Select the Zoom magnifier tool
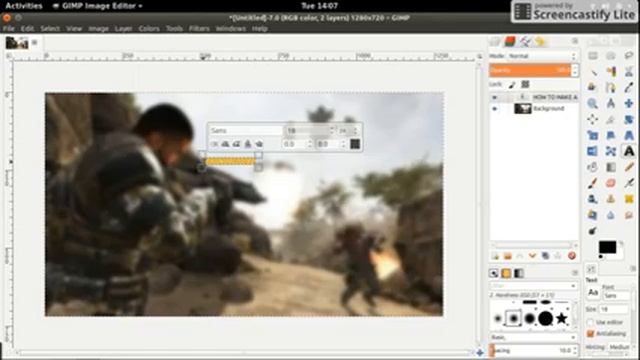Viewport: 640px width, 360px height. pos(593,103)
